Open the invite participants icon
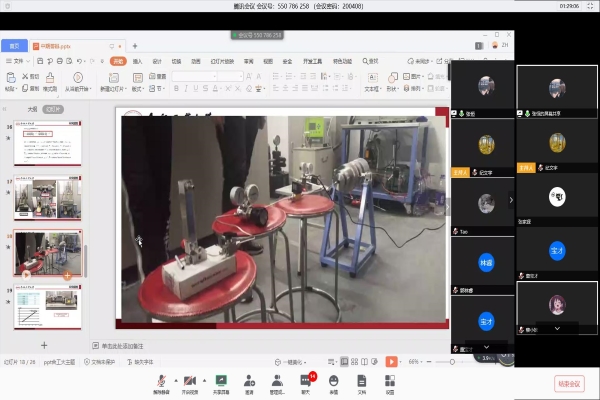Viewport: 600px width, 400px height. pos(249,382)
